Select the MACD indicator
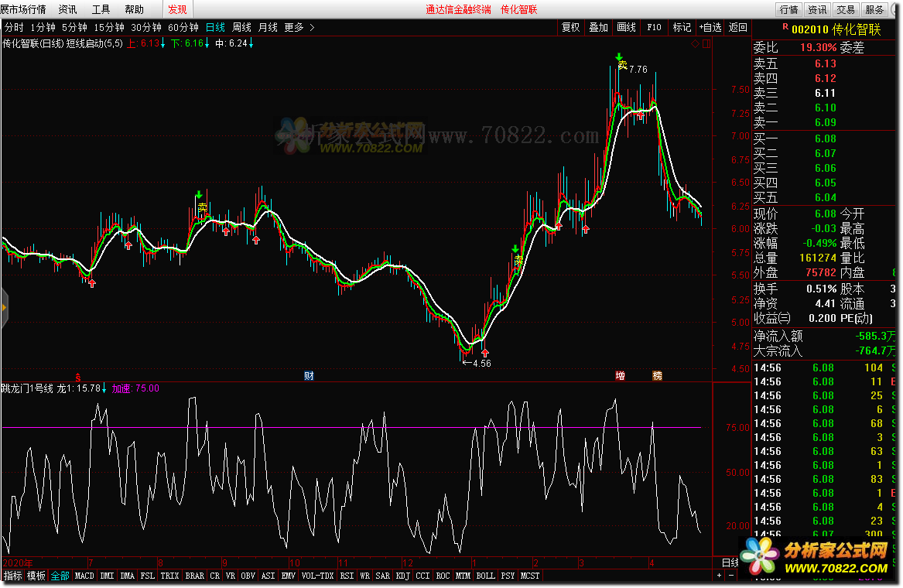Screen dimensions: 903x588 [84, 576]
